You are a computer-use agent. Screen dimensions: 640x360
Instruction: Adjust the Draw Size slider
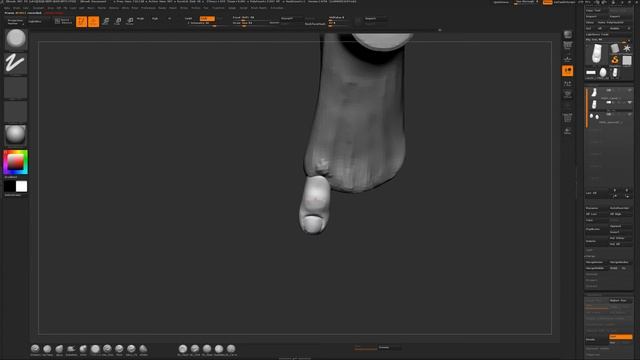250,23
